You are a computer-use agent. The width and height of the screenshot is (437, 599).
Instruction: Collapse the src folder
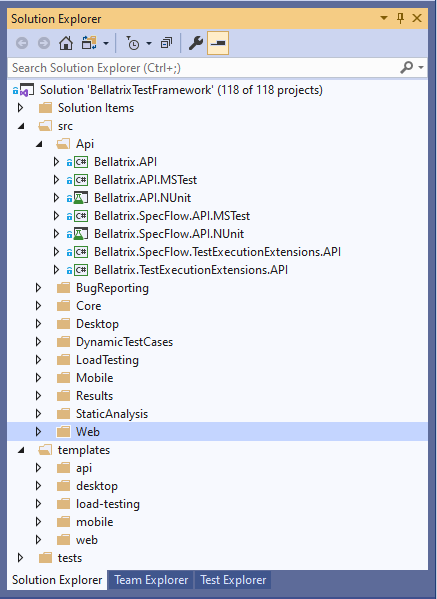coord(21,126)
